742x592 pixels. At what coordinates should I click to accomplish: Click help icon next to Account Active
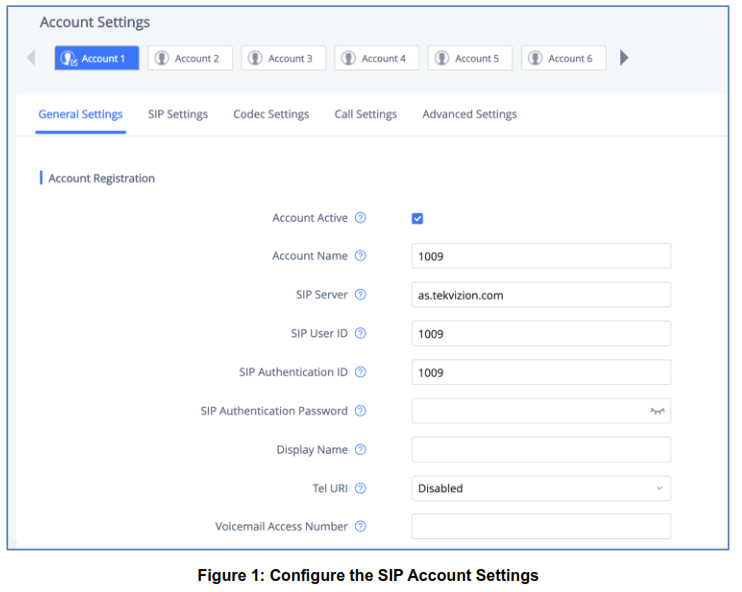click(x=361, y=218)
